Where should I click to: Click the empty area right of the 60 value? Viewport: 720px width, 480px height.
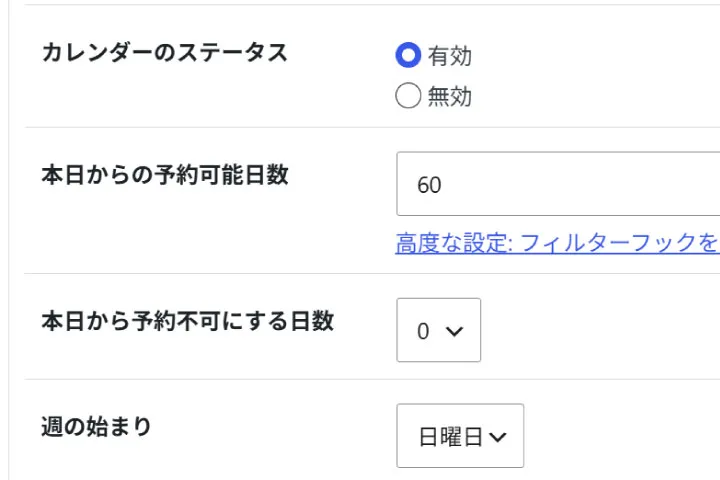point(579,184)
